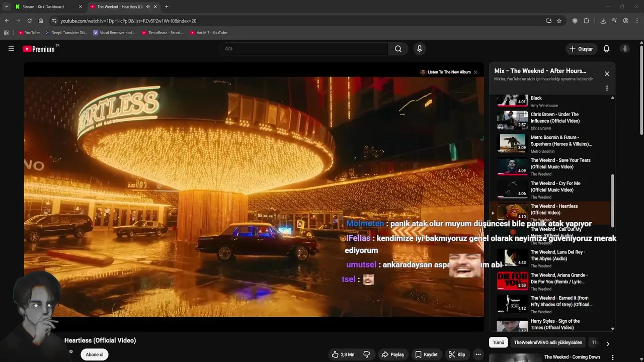Viewport: 644px width, 362px height.
Task: Open the Vocal Remover bookmark
Action: (114, 33)
